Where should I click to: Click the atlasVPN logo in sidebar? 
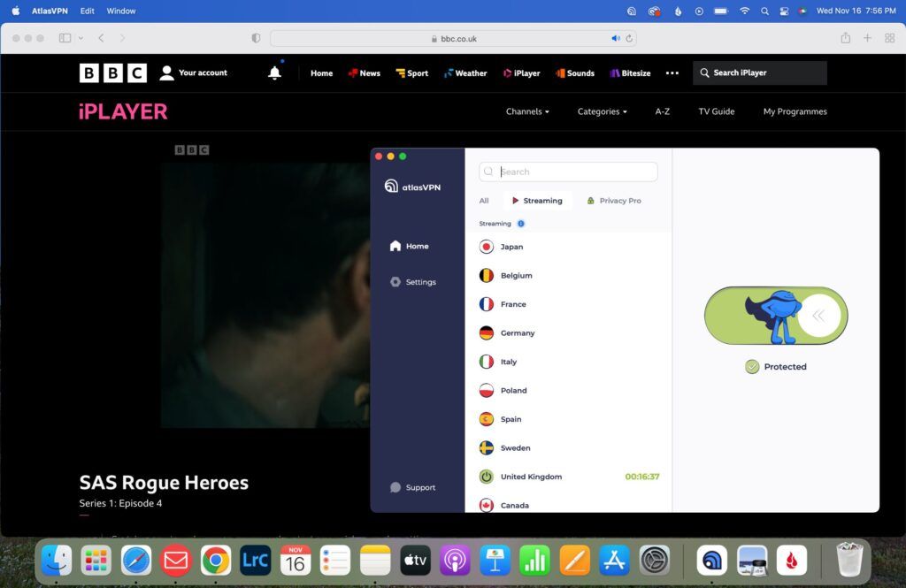click(412, 186)
